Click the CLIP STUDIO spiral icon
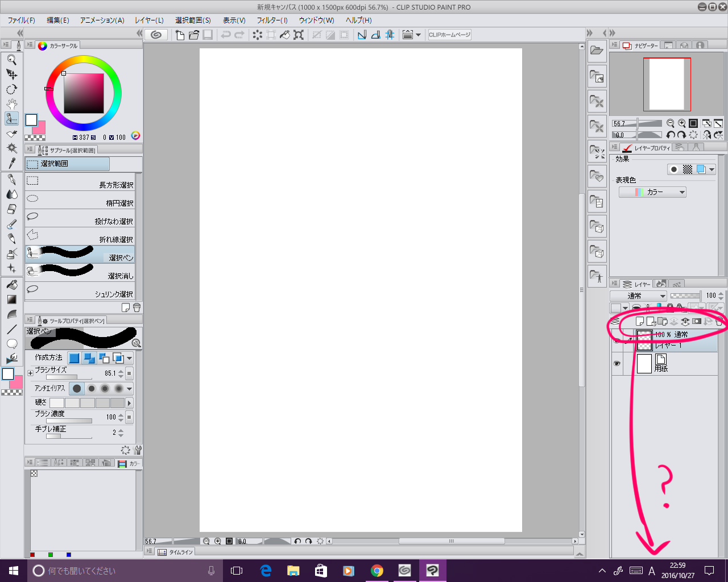The height and width of the screenshot is (582, 728). 156,35
